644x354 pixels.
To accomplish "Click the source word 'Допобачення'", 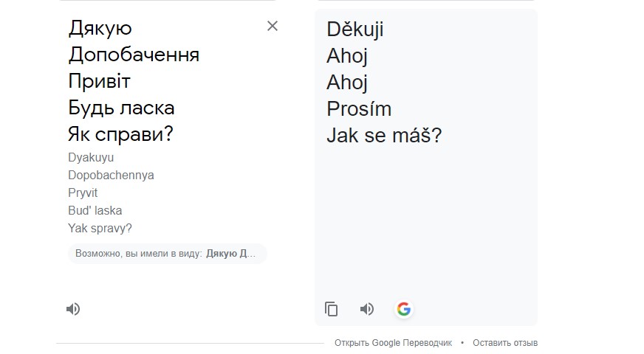I will tap(134, 55).
